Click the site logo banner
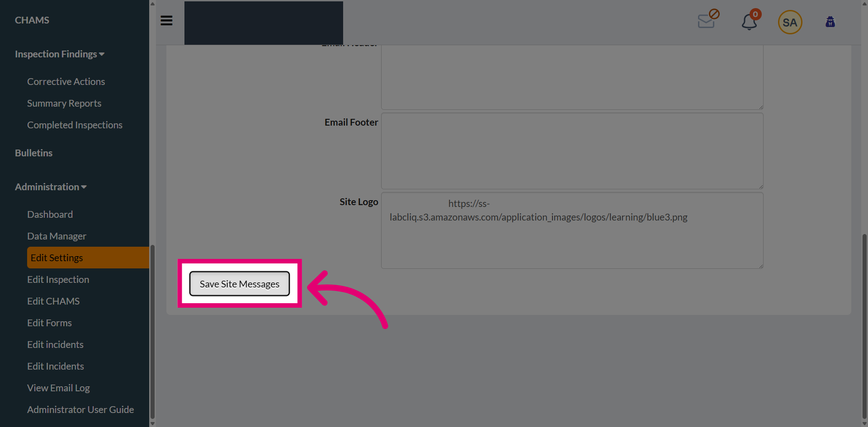The image size is (868, 427). pyautogui.click(x=264, y=23)
